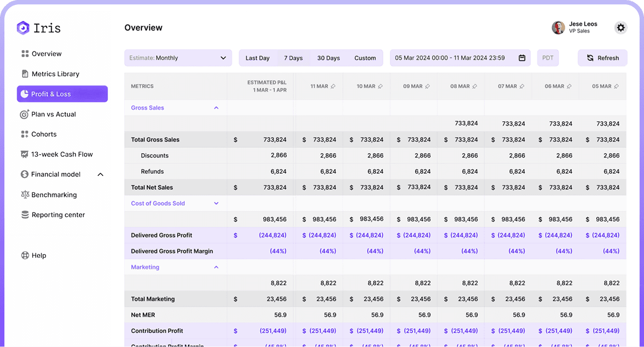Click the Plan vs Actual target icon
This screenshot has height=347, width=644.
coord(25,114)
